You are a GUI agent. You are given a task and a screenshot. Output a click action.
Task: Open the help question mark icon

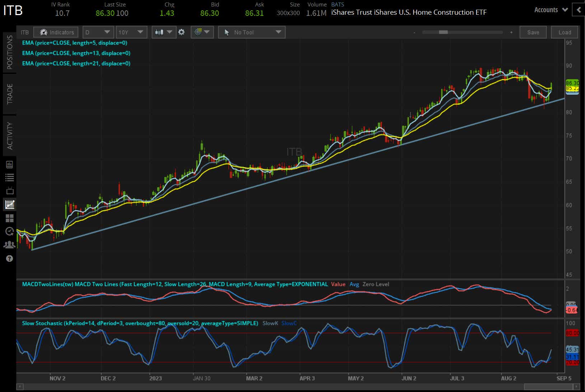[10, 258]
